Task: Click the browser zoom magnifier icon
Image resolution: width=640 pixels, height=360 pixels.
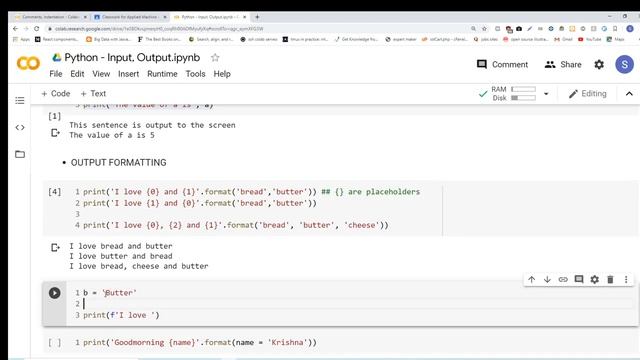Action: [473, 29]
